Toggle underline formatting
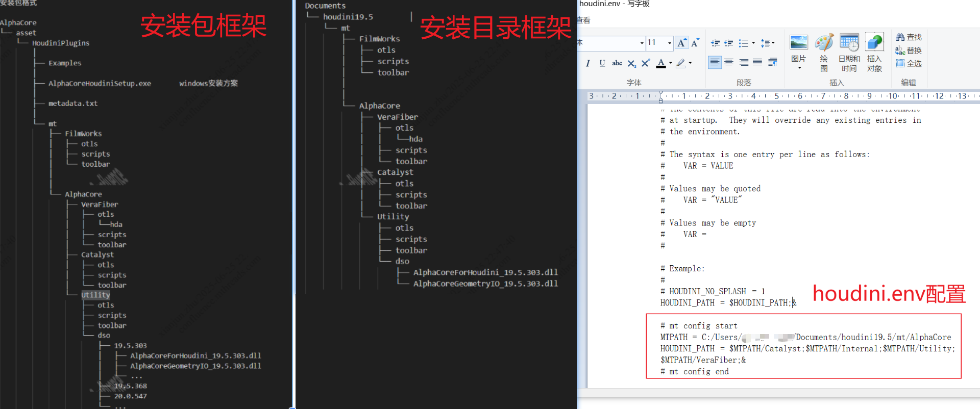The width and height of the screenshot is (980, 409). [602, 63]
